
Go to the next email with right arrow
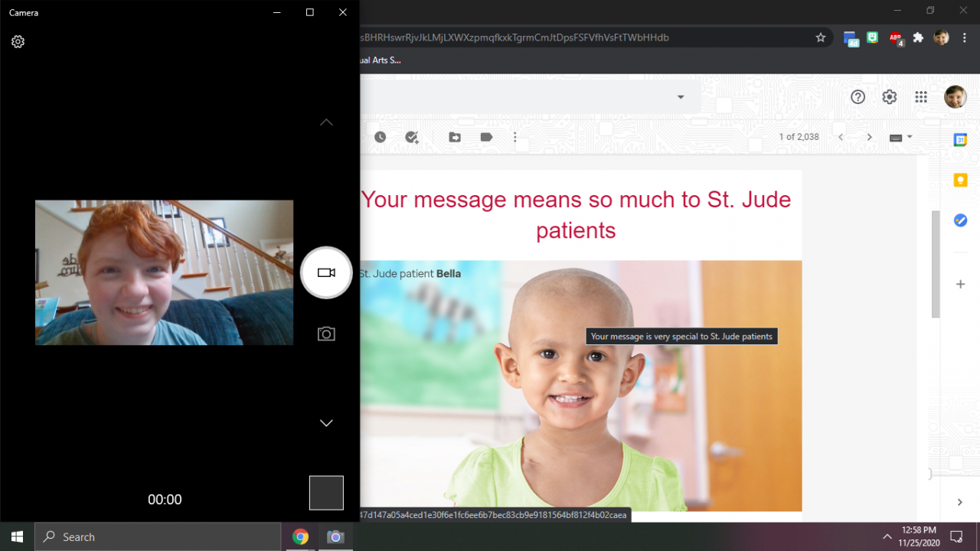869,137
